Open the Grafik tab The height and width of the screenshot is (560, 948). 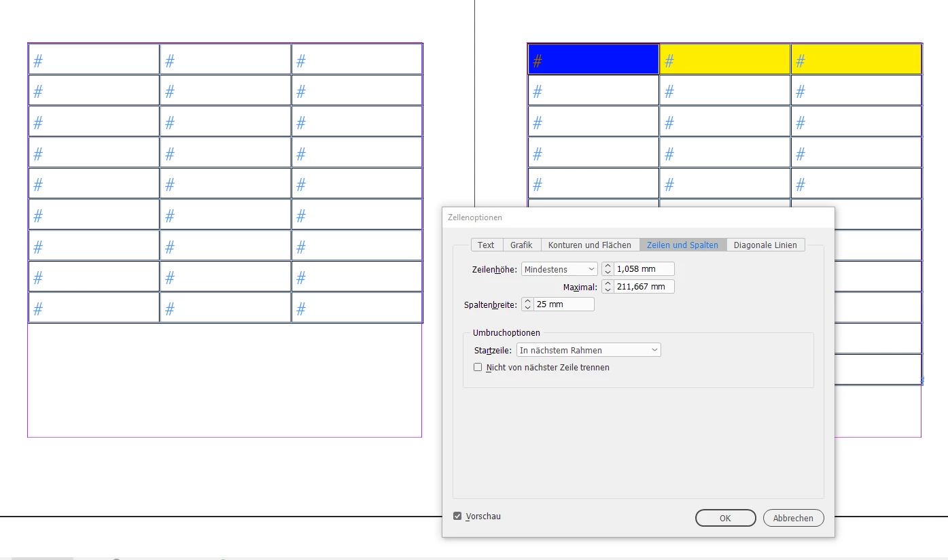pos(522,245)
